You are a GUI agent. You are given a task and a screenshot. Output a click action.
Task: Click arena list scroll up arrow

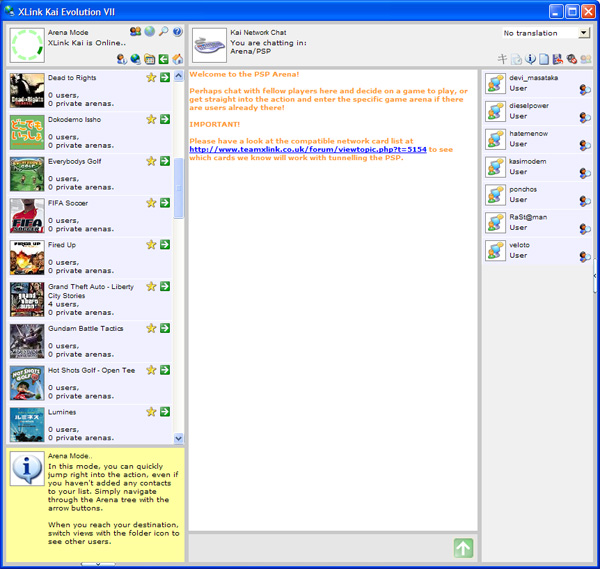(178, 75)
